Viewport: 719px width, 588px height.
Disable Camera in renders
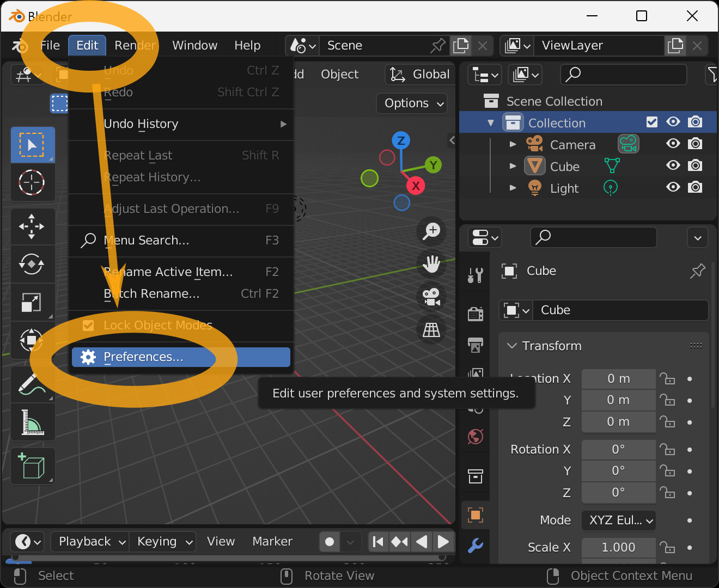pyautogui.click(x=695, y=144)
